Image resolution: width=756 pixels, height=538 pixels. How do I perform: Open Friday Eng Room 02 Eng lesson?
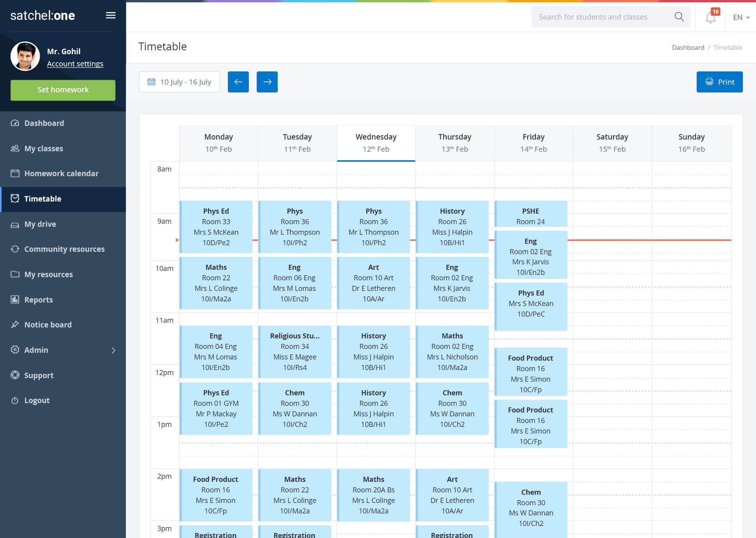(531, 255)
